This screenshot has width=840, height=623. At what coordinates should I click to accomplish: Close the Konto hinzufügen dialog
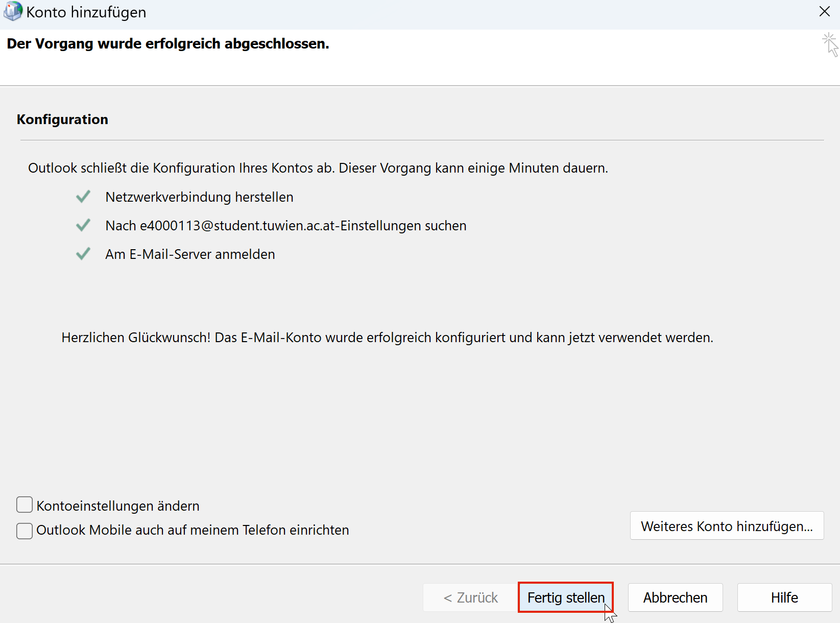tap(824, 12)
